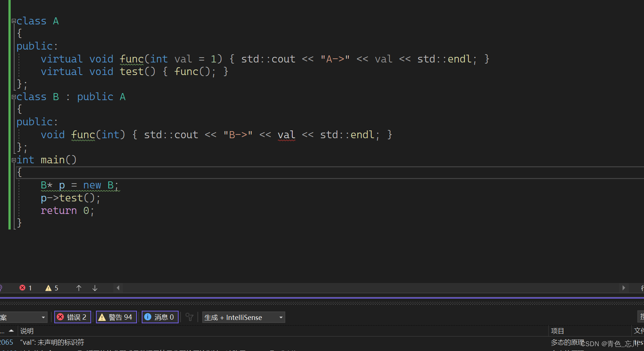This screenshot has width=644, height=351.
Task: Sort by 项目 column header
Action: 557,331
